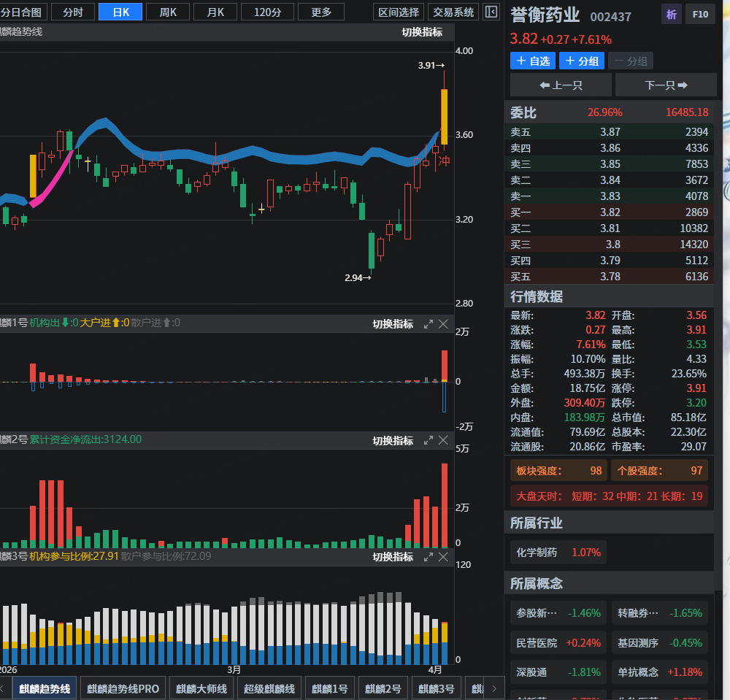730x700 pixels.
Task: Go to next stock 下一只
Action: coord(665,85)
